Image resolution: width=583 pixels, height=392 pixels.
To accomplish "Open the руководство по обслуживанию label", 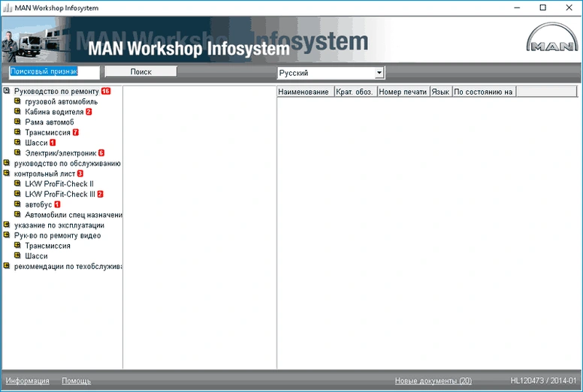I will click(68, 164).
